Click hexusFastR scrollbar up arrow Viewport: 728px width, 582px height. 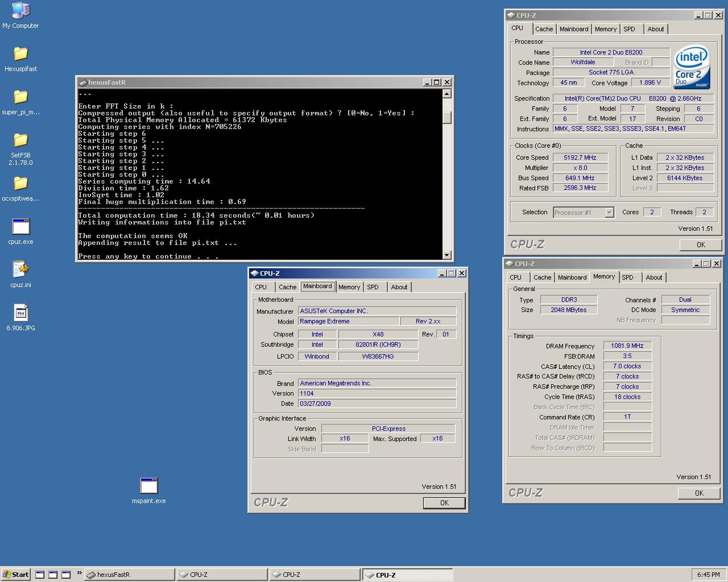pos(447,94)
